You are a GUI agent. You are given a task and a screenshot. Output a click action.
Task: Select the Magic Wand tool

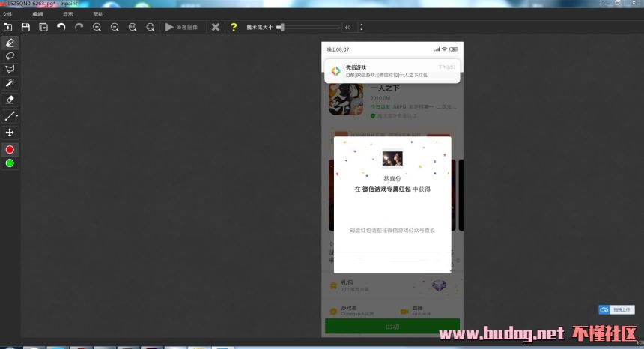(x=10, y=83)
